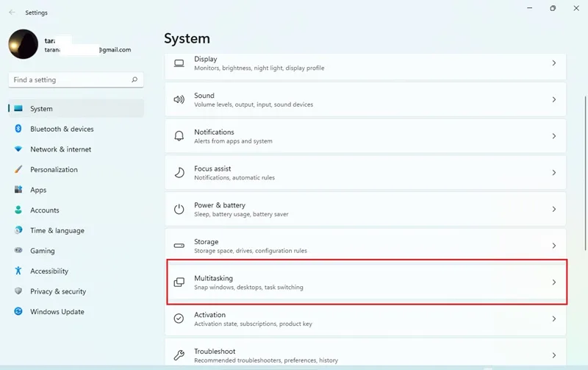588x370 pixels.
Task: Click the Network & internet wifi icon
Action: pos(18,149)
